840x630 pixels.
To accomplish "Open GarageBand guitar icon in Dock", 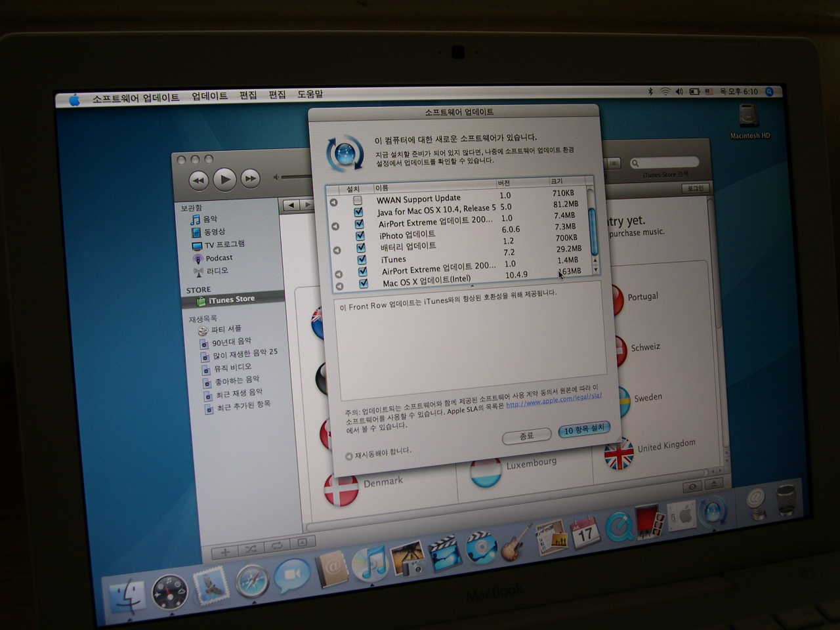I will (x=517, y=543).
